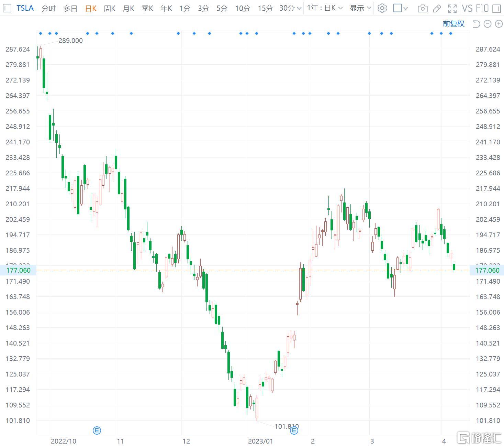Select the 3分 interval

(203, 8)
